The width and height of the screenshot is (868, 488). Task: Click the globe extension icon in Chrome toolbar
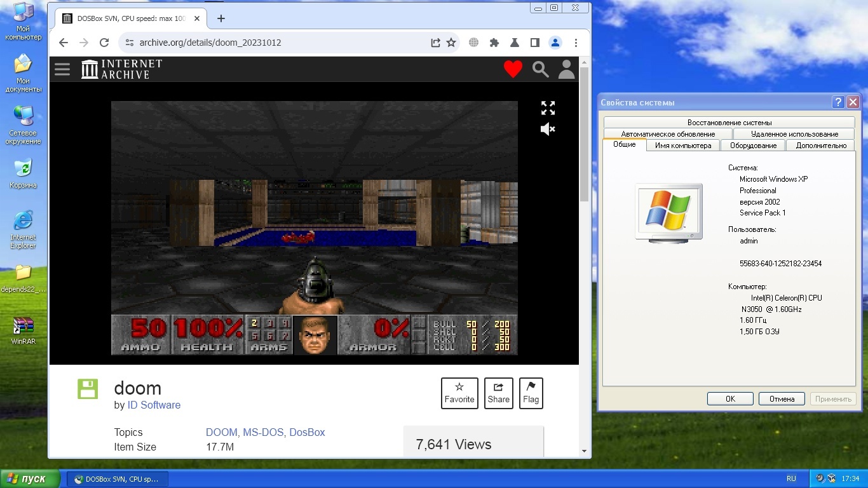click(x=473, y=43)
